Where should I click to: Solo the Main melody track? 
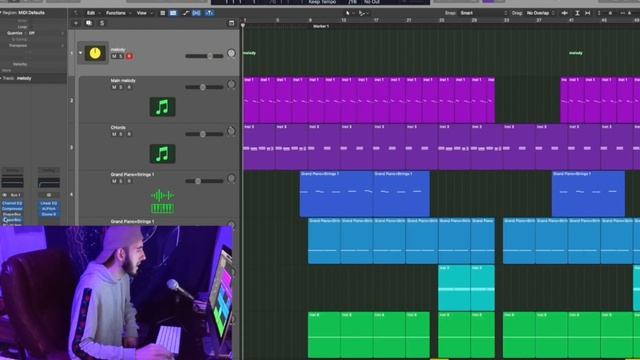pyautogui.click(x=121, y=87)
